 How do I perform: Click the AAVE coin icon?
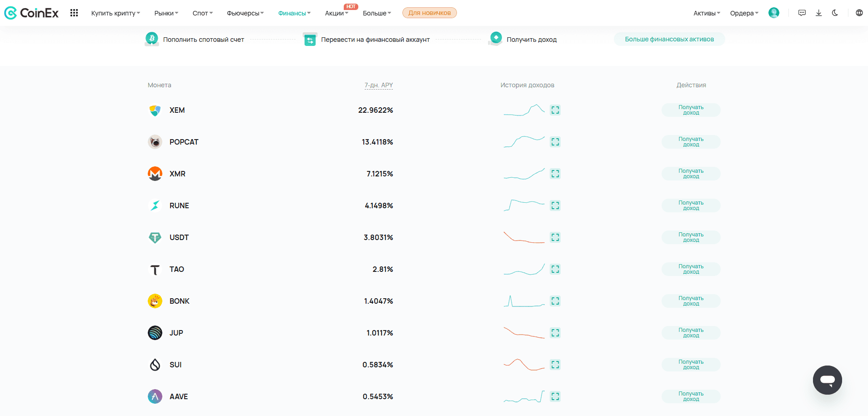click(x=155, y=396)
